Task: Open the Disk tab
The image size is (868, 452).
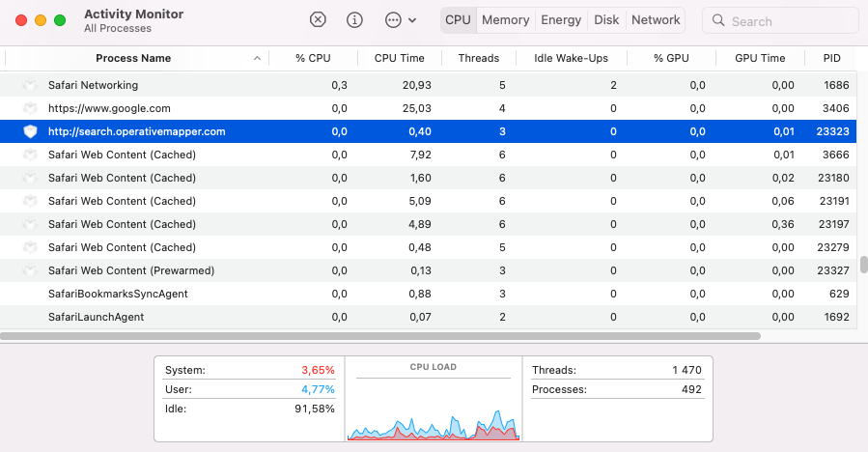Action: (606, 20)
